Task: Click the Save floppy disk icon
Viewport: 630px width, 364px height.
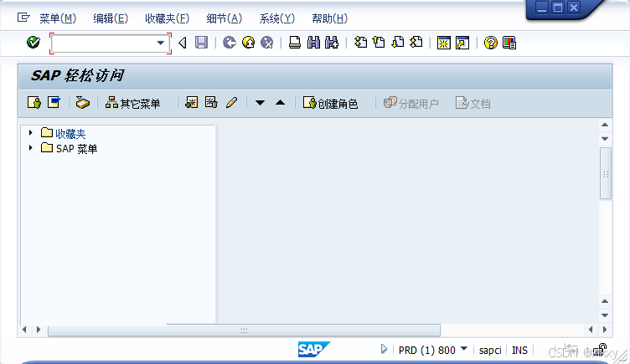Action: coord(201,42)
